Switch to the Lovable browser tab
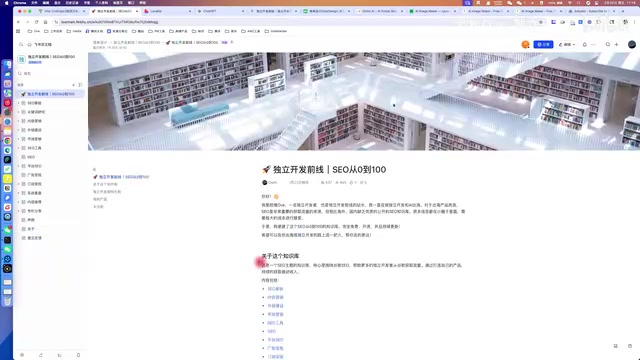This screenshot has height=360, width=640. pyautogui.click(x=167, y=11)
